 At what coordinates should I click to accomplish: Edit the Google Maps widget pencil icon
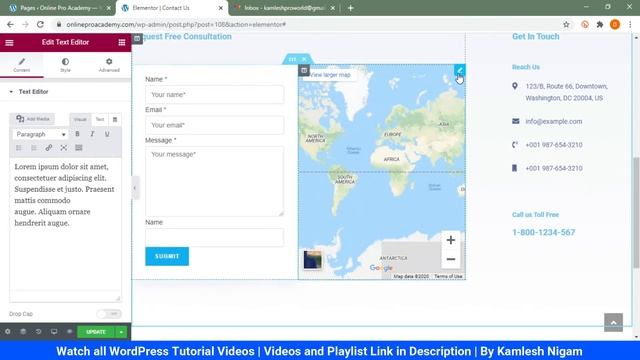460,70
